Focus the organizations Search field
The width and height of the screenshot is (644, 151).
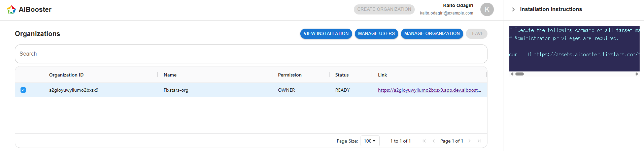(251, 54)
